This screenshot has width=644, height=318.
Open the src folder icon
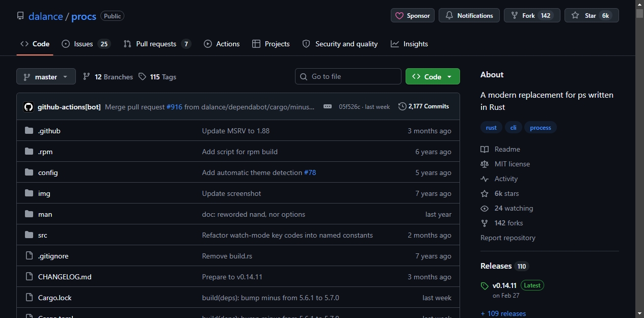(x=29, y=235)
